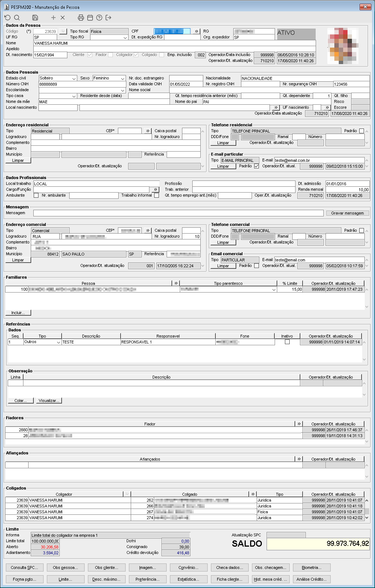Image resolution: width=375 pixels, height=588 pixels.
Task: Open Local nascimento lookup arrow button
Action: [x=276, y=108]
